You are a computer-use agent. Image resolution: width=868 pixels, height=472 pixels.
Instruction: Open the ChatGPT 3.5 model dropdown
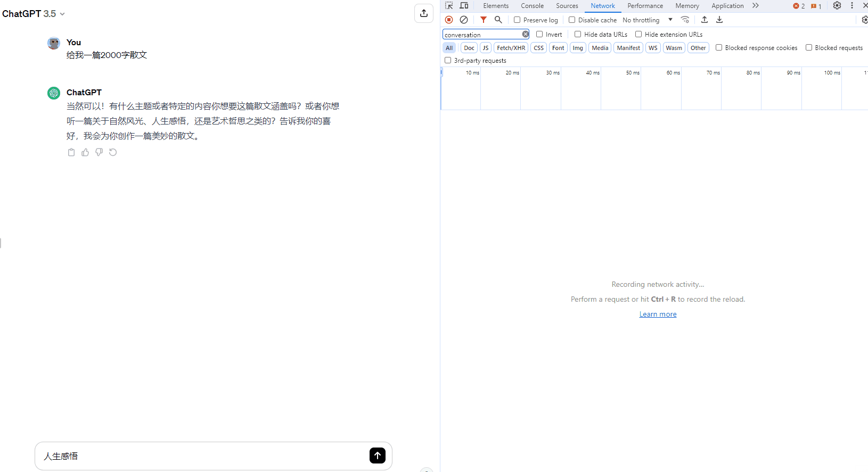(x=34, y=14)
